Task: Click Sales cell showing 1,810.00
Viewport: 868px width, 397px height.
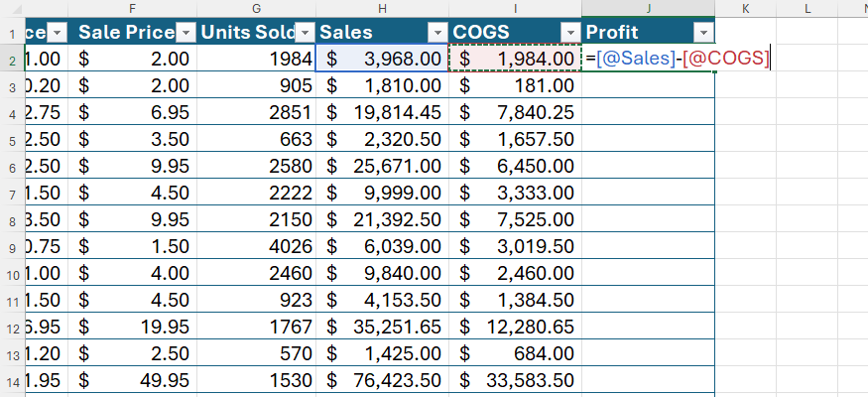Action: point(382,85)
